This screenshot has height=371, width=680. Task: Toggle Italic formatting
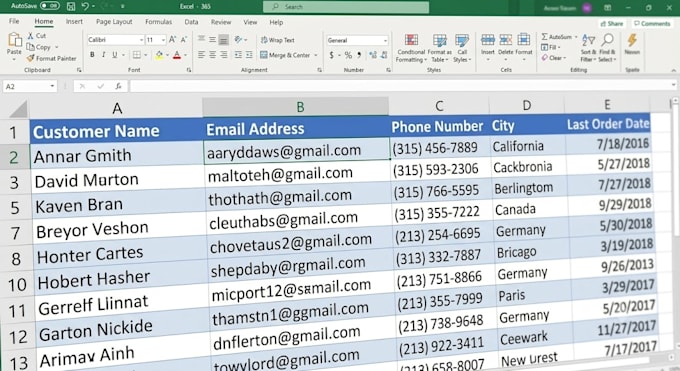103,55
